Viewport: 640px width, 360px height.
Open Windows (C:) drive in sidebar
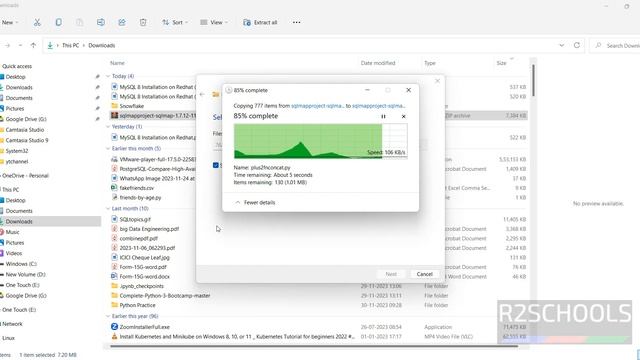pos(19,264)
